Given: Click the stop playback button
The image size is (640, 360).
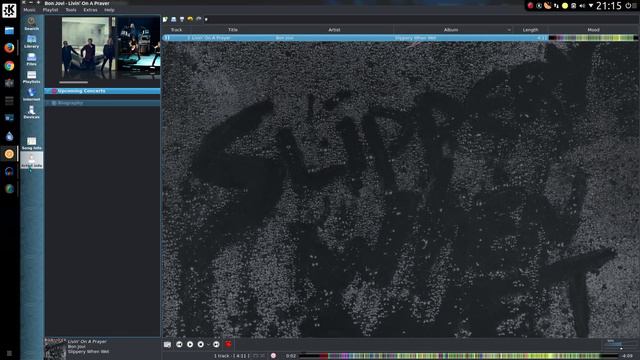Looking at the screenshot, I should click(200, 344).
